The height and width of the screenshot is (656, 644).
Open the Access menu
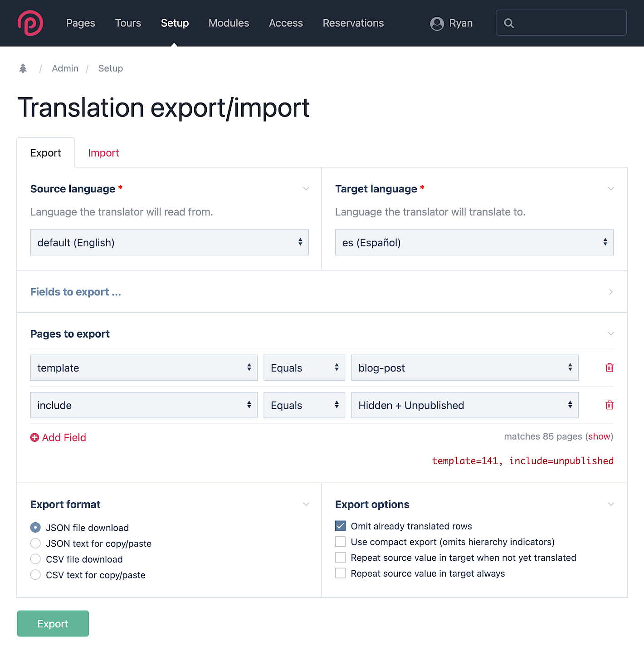click(286, 23)
